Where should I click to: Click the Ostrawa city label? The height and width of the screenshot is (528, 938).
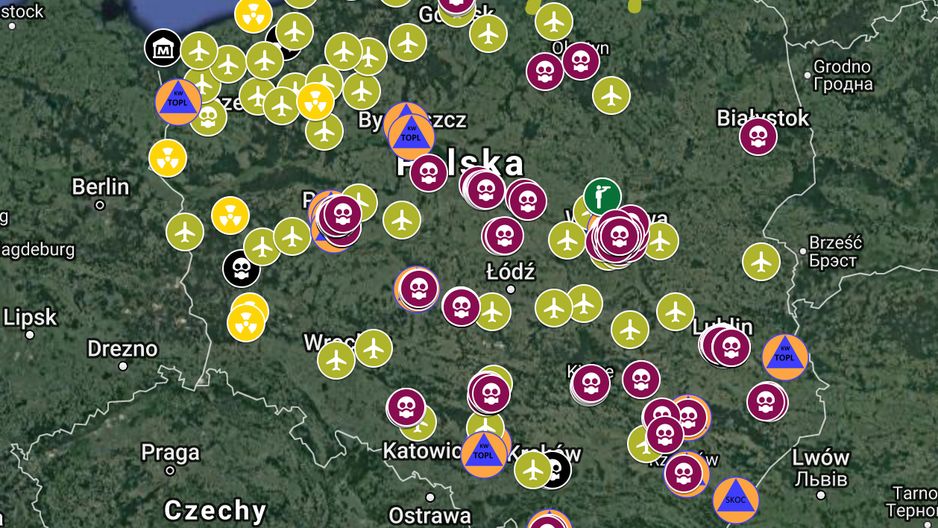[x=430, y=515]
